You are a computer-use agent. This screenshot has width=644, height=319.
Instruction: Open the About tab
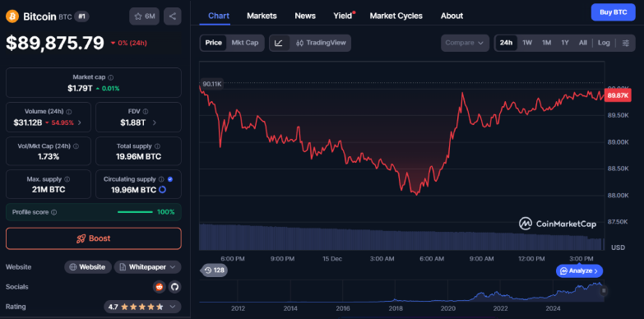[452, 16]
